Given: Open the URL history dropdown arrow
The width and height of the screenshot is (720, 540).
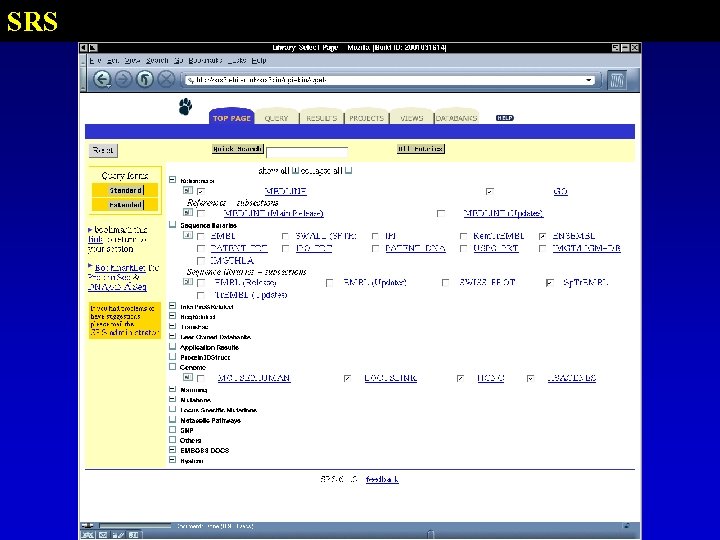Looking at the screenshot, I should click(x=588, y=80).
